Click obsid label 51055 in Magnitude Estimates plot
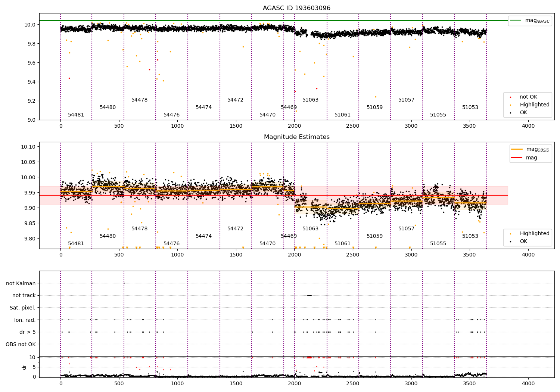This screenshot has height=392, width=560. point(438,244)
